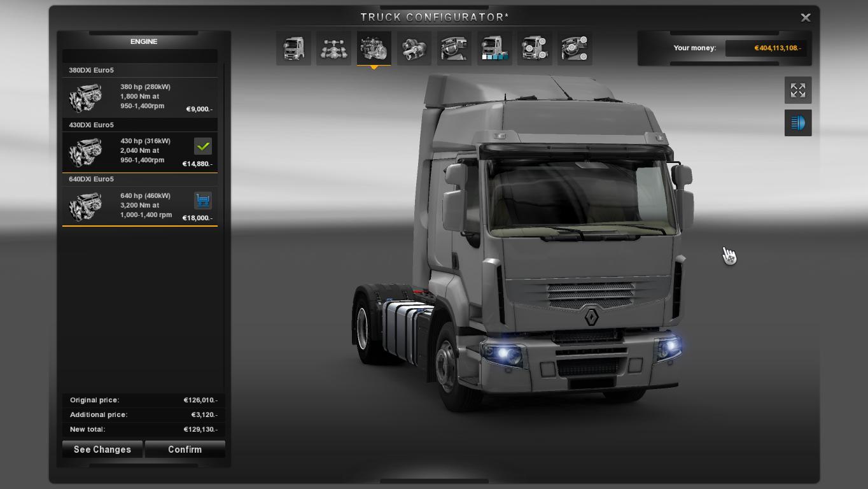Open the cabin selection category

tap(293, 48)
